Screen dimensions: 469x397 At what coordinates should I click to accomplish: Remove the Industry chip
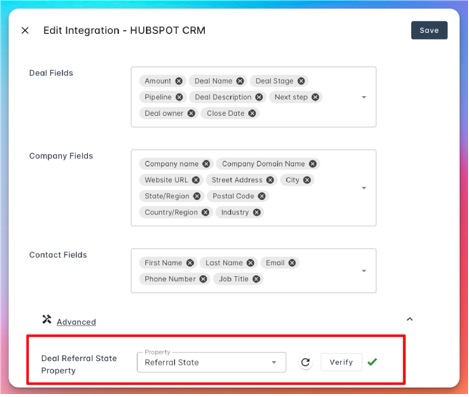pos(257,212)
